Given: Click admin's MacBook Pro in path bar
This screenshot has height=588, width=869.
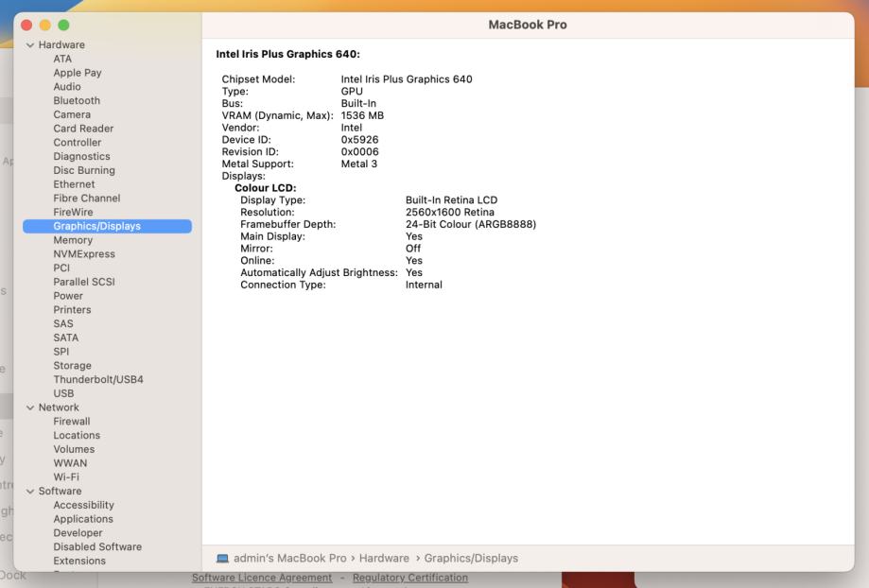Looking at the screenshot, I should (x=290, y=558).
